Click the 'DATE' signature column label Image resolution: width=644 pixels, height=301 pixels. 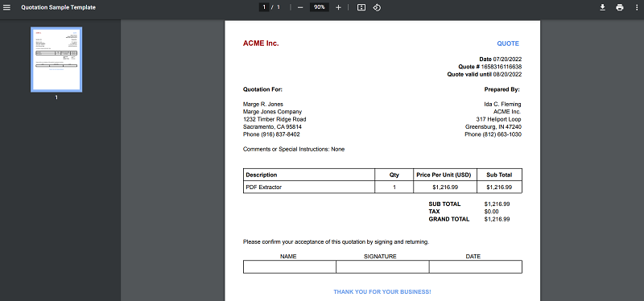tap(473, 256)
